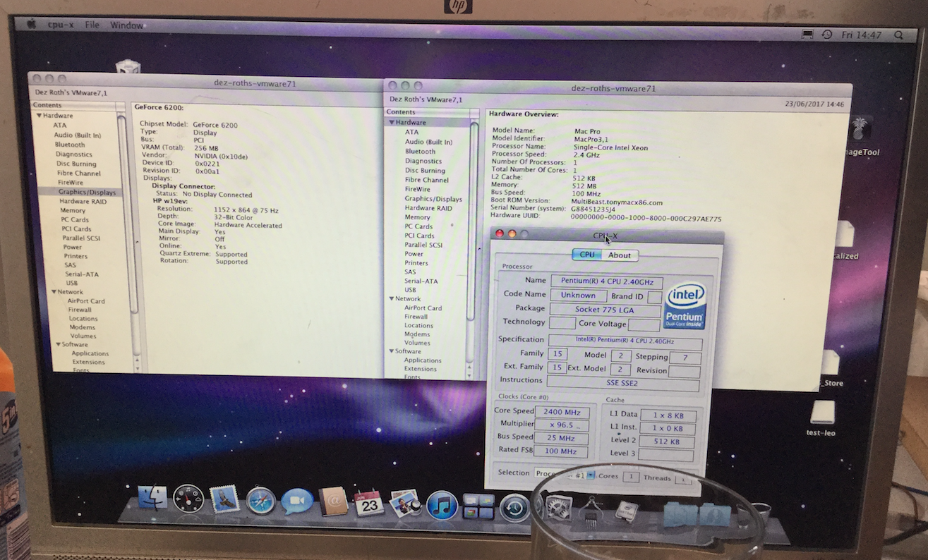
Task: Open Dashboard from the Dock
Action: click(188, 499)
